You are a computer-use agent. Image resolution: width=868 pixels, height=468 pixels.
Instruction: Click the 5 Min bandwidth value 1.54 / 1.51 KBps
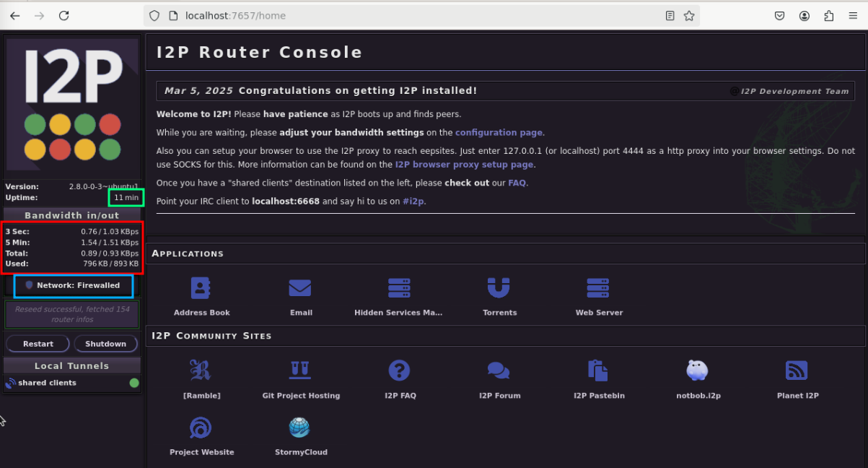pyautogui.click(x=110, y=242)
